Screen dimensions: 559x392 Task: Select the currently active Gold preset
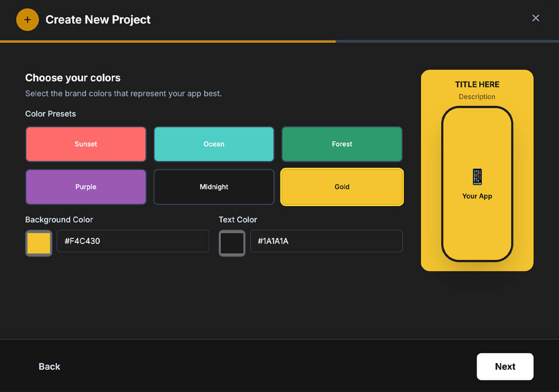342,187
